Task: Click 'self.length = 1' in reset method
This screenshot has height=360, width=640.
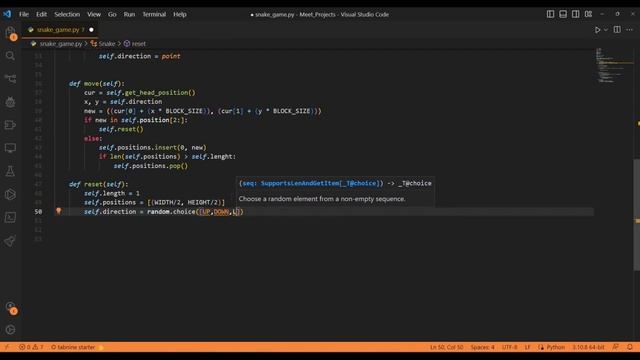Action: pyautogui.click(x=112, y=193)
